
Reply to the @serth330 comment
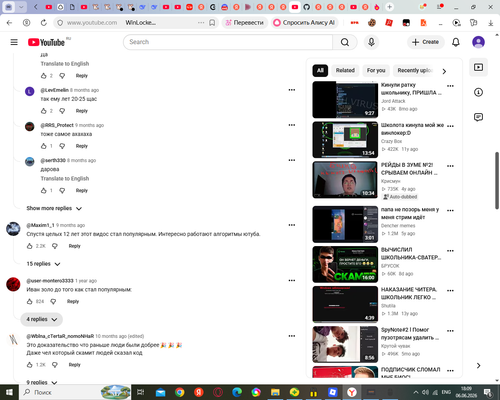point(82,190)
